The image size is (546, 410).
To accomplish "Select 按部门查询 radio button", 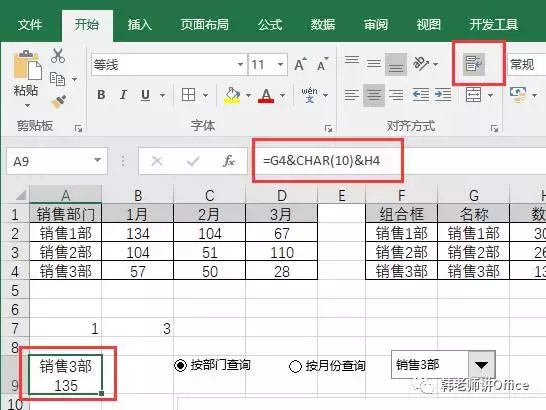I will click(x=180, y=365).
